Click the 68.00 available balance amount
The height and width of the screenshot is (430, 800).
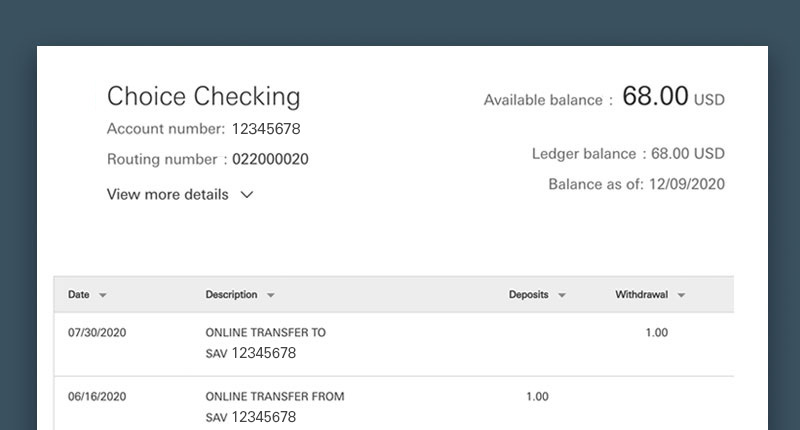click(655, 96)
